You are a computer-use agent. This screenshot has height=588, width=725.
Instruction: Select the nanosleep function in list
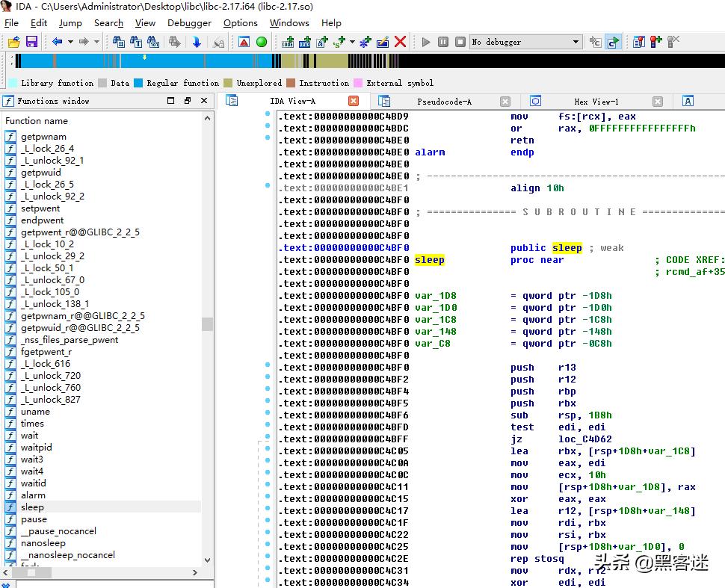[43, 543]
